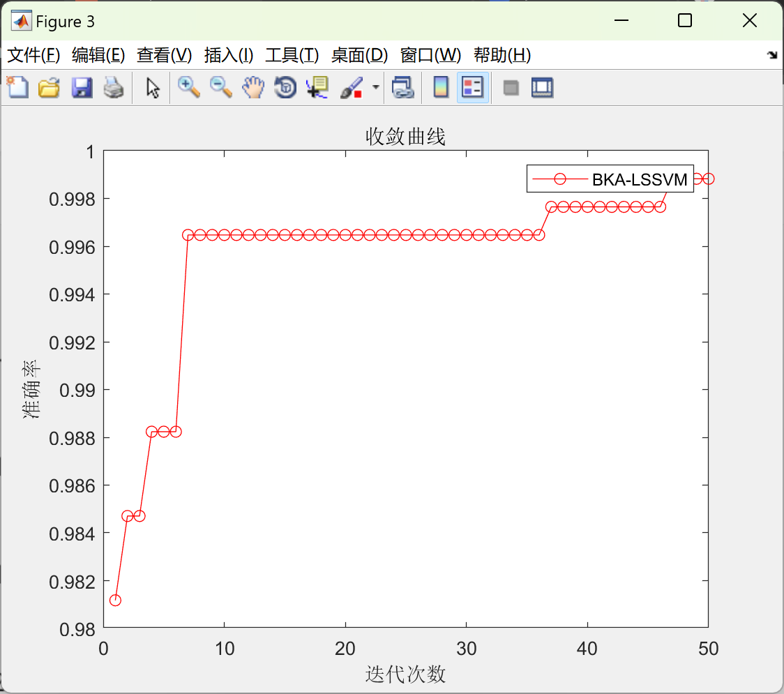
Task: Toggle the Insert Legend button
Action: tap(472, 87)
